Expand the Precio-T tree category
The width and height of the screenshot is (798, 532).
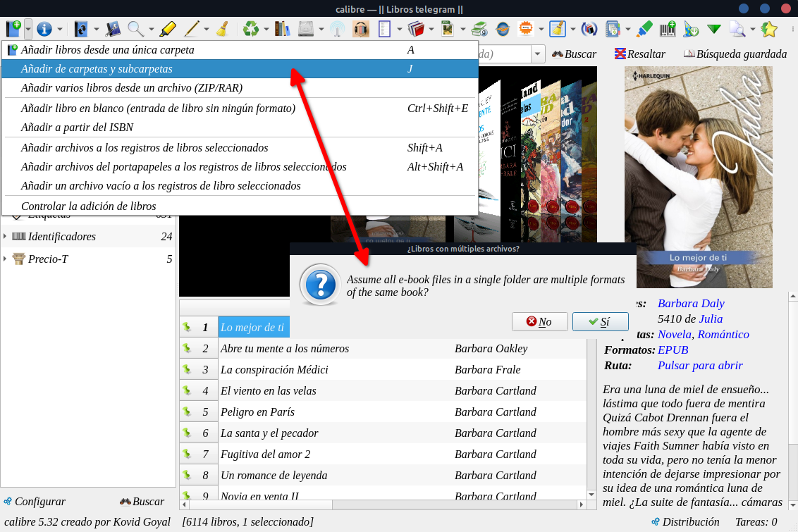[x=5, y=259]
